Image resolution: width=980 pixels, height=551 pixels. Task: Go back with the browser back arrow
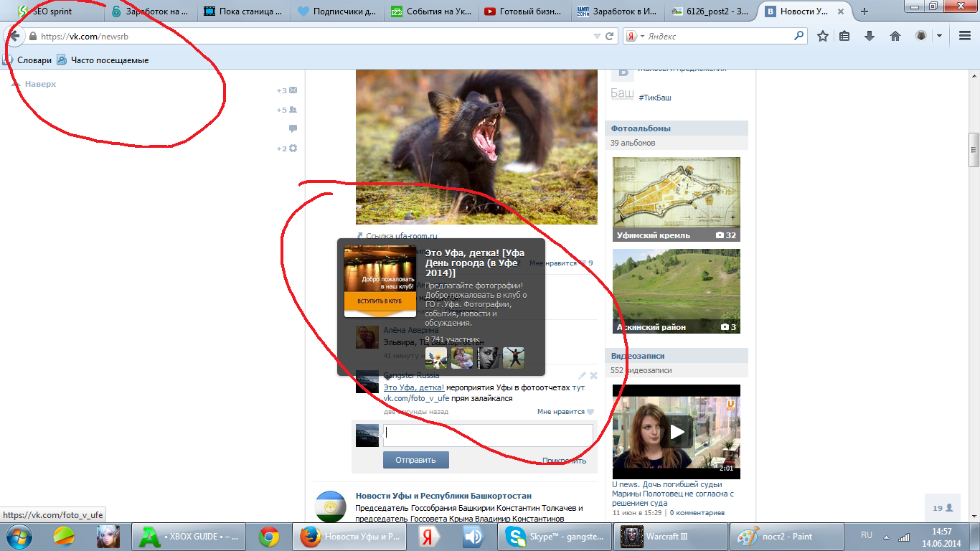coord(14,36)
